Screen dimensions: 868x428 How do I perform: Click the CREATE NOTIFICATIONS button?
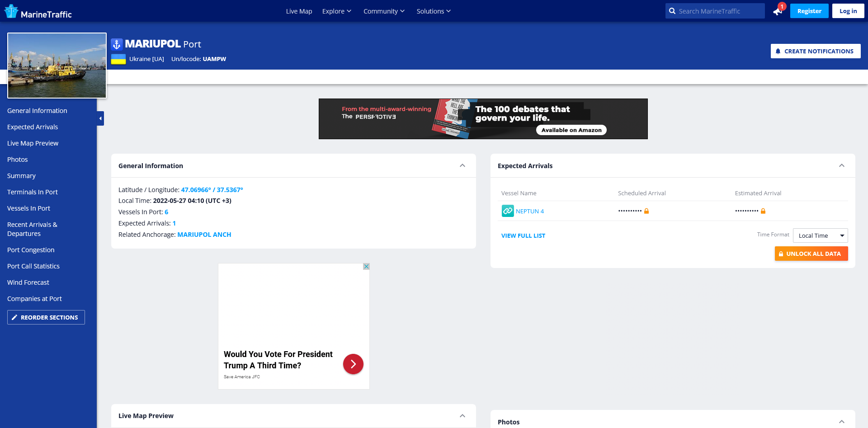pyautogui.click(x=816, y=51)
